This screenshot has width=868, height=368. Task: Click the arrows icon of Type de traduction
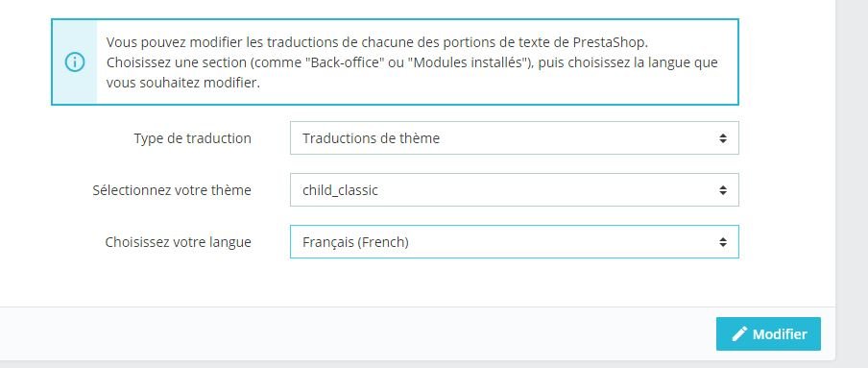(722, 138)
